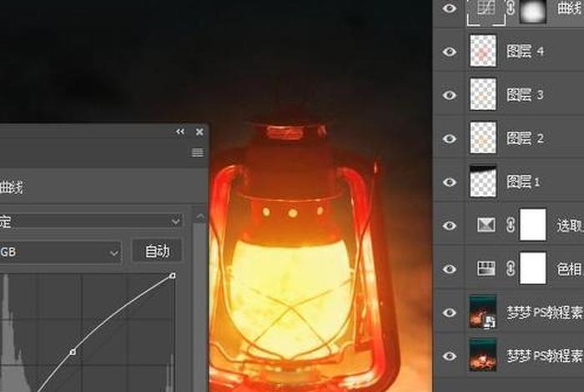Select the white mask of the 选取 layer
The height and width of the screenshot is (392, 584).
533,225
